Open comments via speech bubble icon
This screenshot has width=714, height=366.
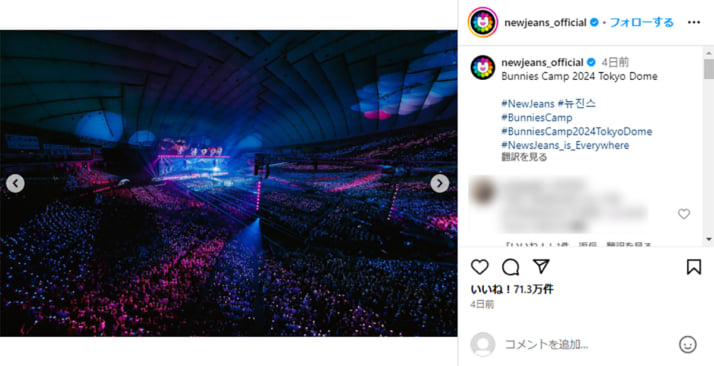(x=510, y=267)
